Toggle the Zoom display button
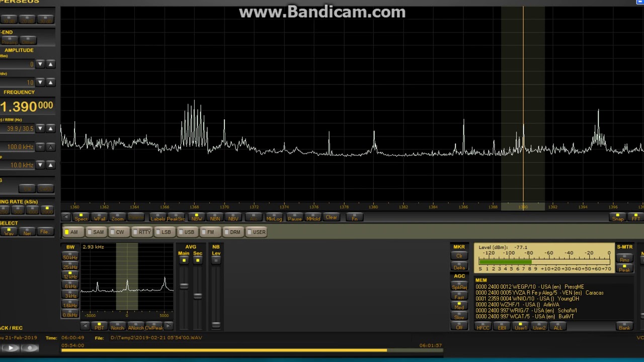Image resolution: width=644 pixels, height=362 pixels. click(118, 217)
